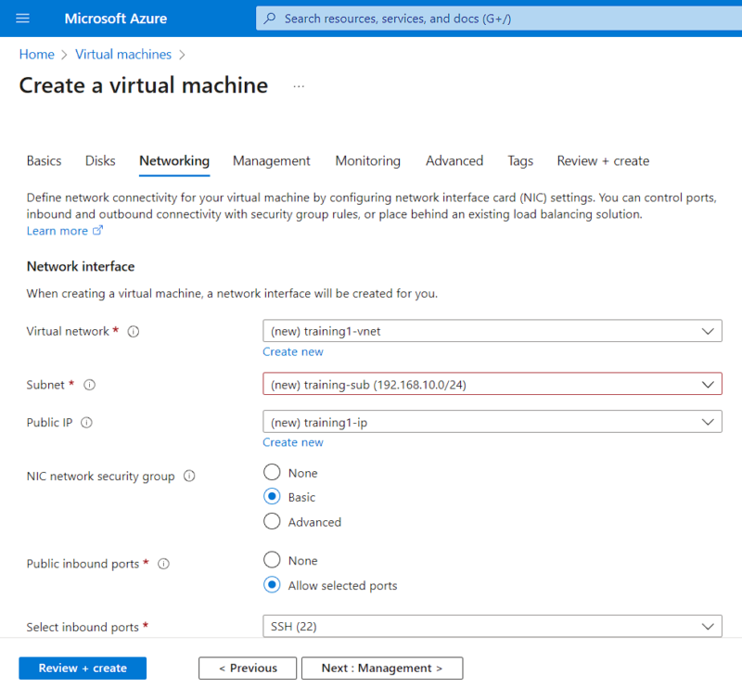
Task: Click the ellipsis next to Create a virtual machine
Action: pyautogui.click(x=299, y=85)
